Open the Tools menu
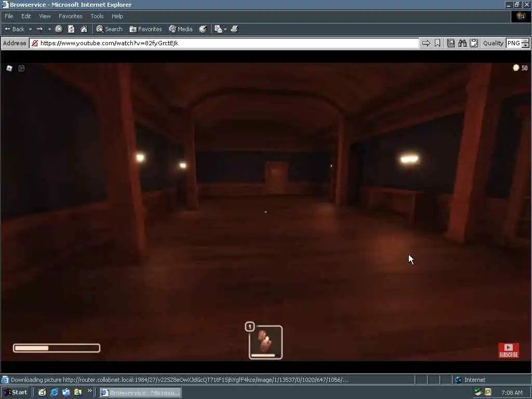Screen dimensions: 532x399 pos(97,16)
